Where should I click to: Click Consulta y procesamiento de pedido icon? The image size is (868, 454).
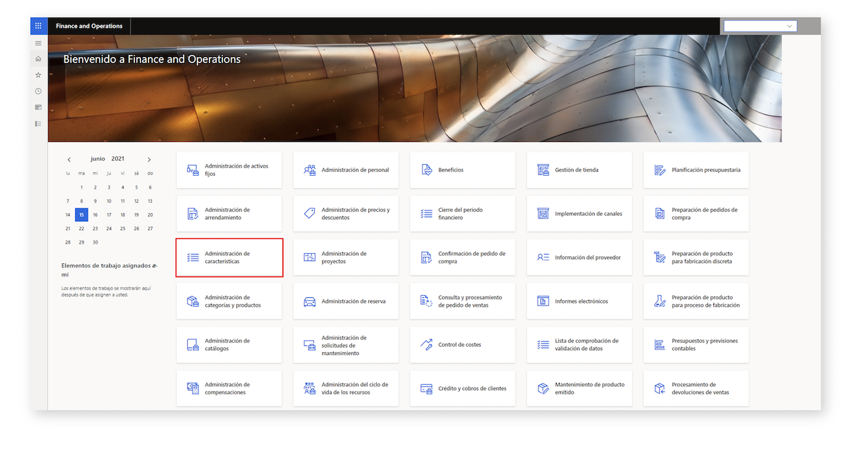pyautogui.click(x=427, y=301)
